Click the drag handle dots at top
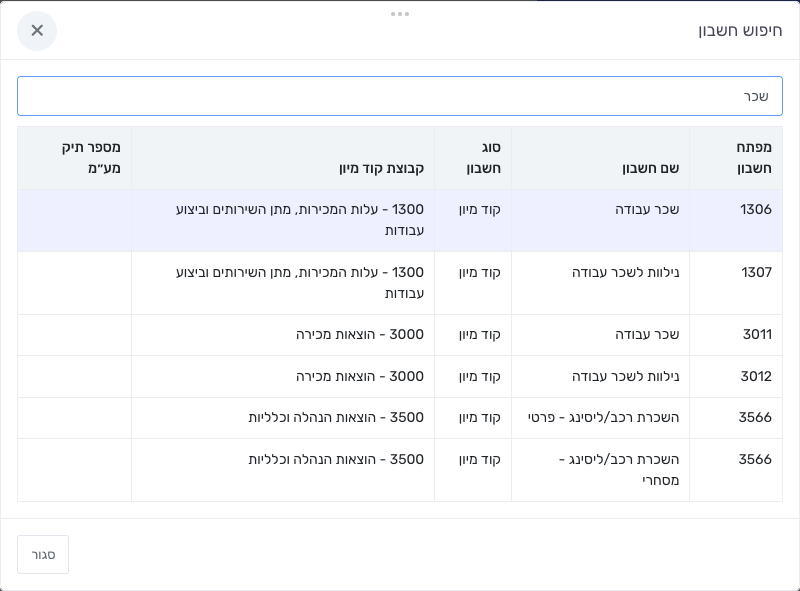800x591 pixels. tap(399, 14)
